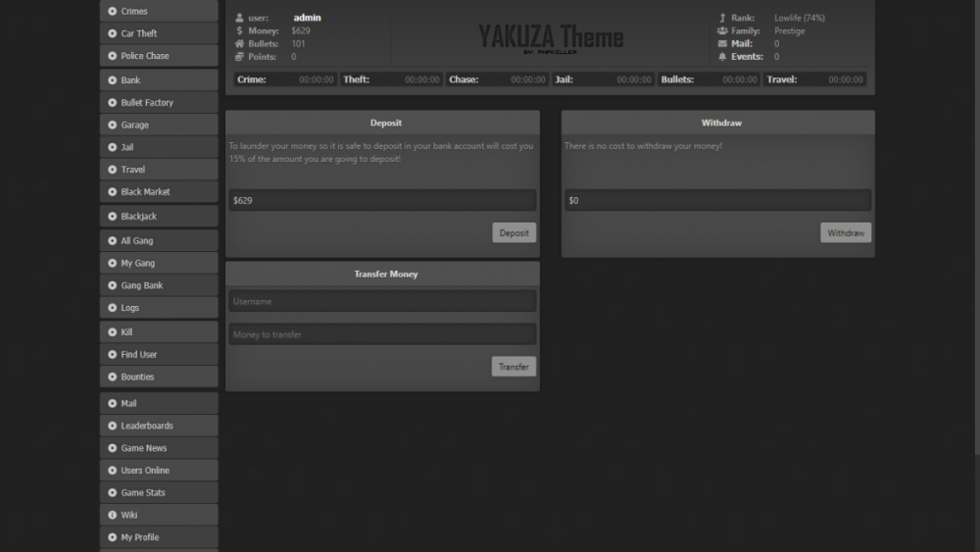Screen dimensions: 980x552
Task: Click the icon next to Leaderboards
Action: click(112, 426)
